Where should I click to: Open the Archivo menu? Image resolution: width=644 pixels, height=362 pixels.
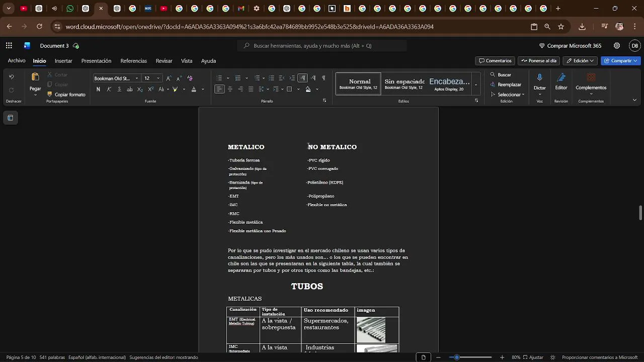(x=17, y=61)
